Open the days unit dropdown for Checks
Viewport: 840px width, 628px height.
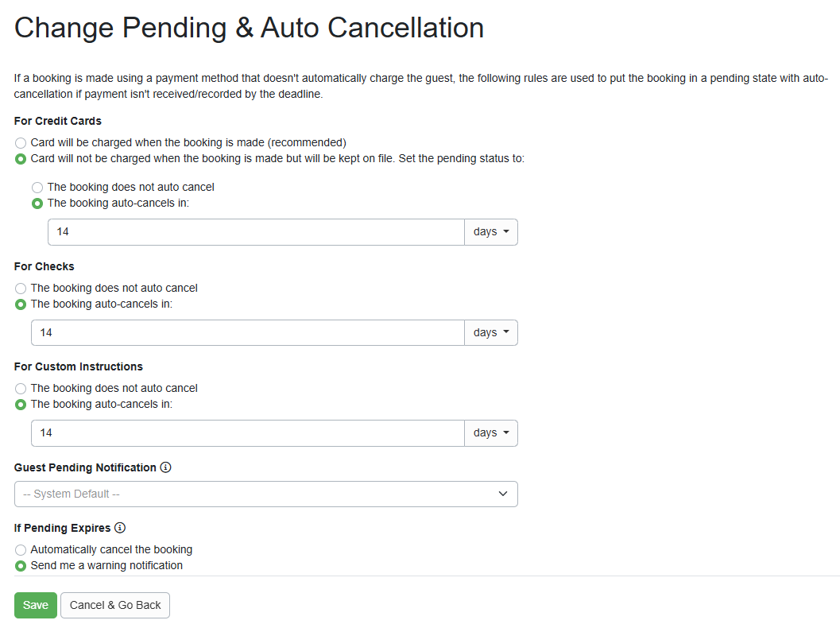pos(490,332)
